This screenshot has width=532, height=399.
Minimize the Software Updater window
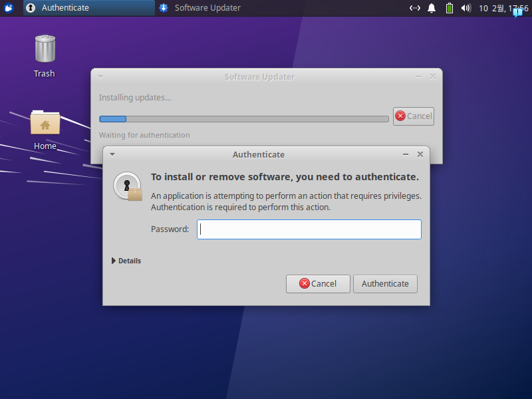[x=418, y=77]
